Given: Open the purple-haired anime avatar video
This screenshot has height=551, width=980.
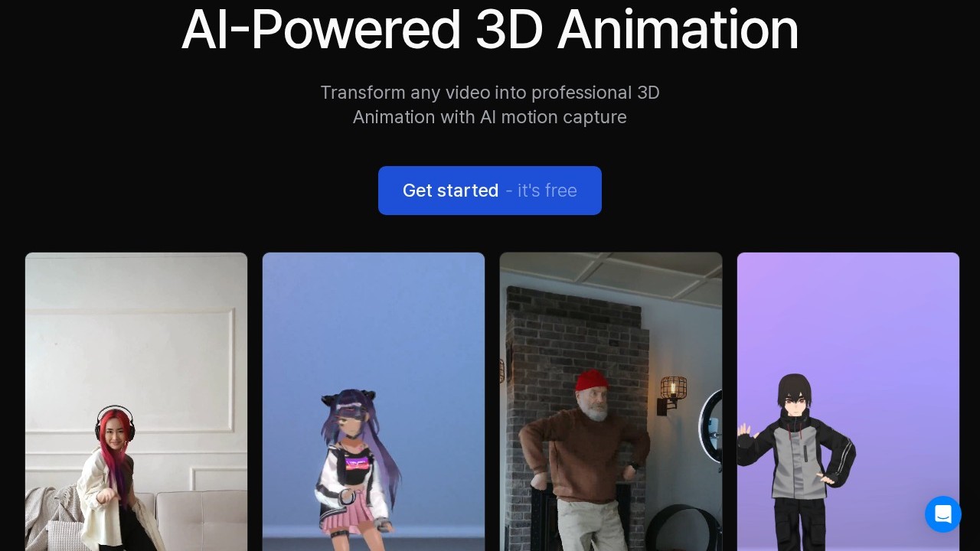Looking at the screenshot, I should 374,401.
